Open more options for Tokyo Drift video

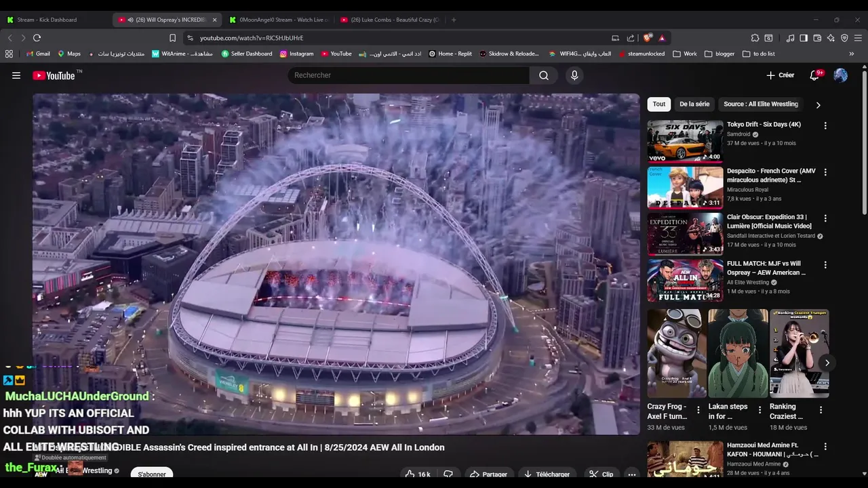(825, 125)
